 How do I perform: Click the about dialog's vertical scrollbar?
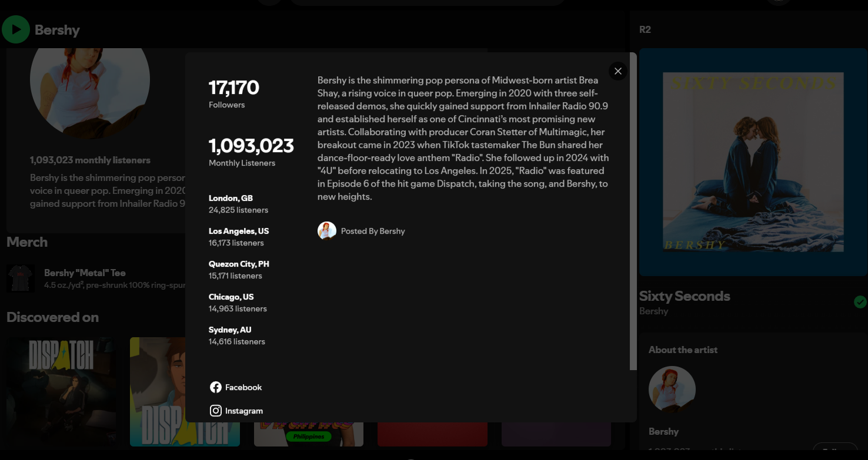(633, 211)
